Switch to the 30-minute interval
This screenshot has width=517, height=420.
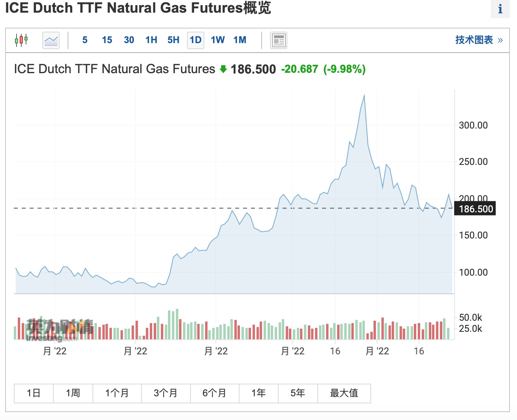point(129,40)
